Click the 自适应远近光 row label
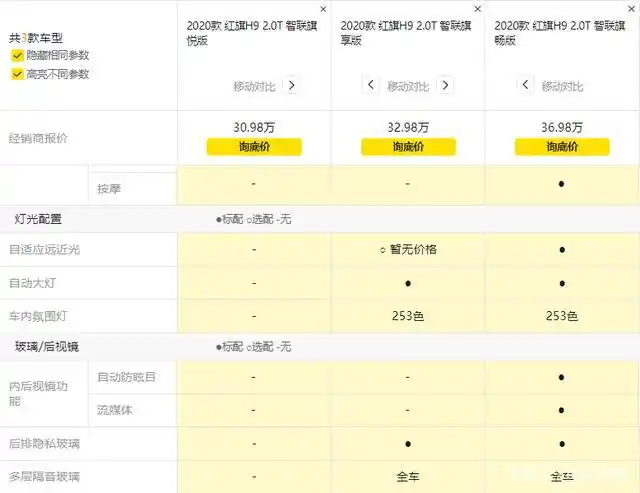 click(x=44, y=249)
